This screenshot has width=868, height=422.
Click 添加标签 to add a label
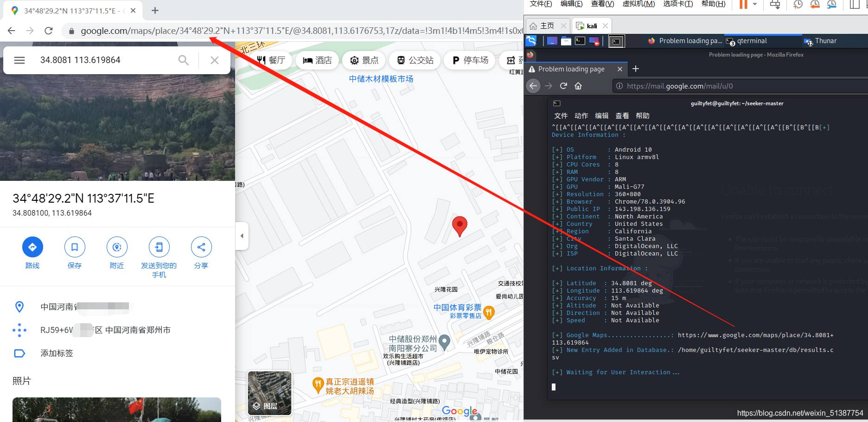point(117,353)
